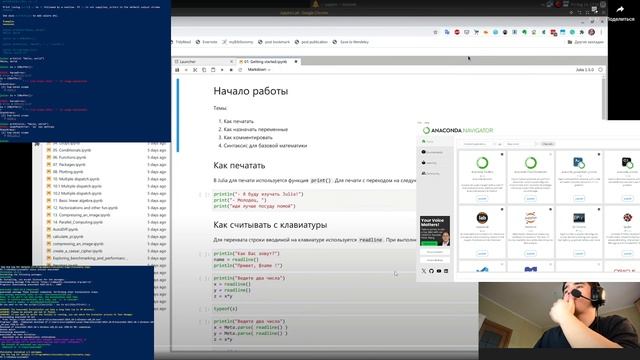Click the red adblock extension icon

point(457,32)
